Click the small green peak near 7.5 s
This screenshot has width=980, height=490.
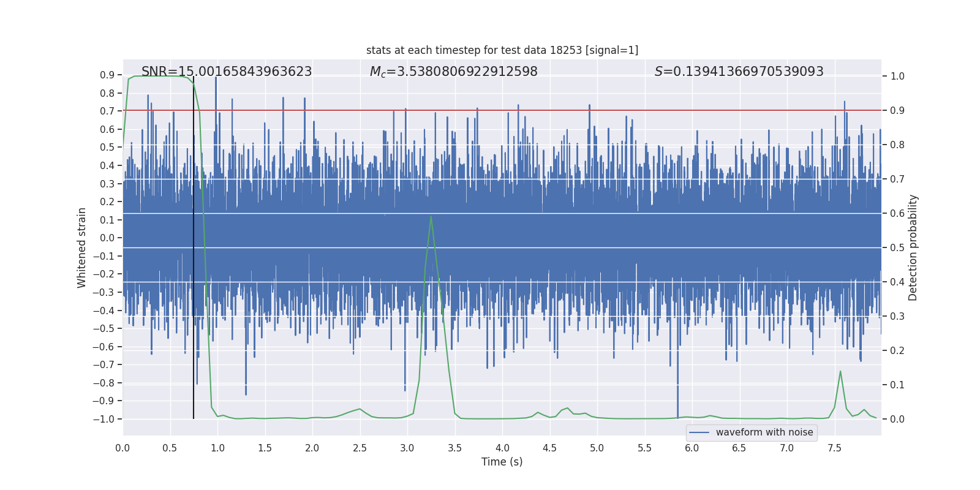[840, 371]
